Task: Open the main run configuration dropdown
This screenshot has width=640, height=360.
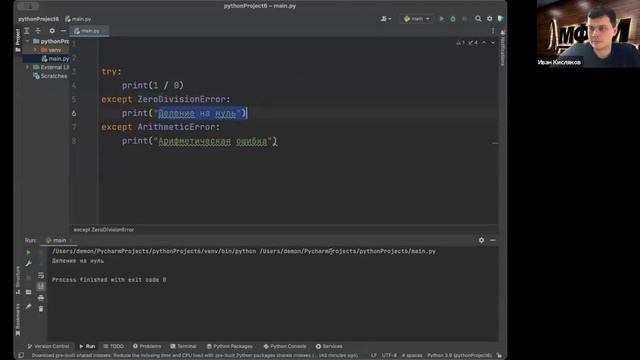Action: [x=416, y=19]
